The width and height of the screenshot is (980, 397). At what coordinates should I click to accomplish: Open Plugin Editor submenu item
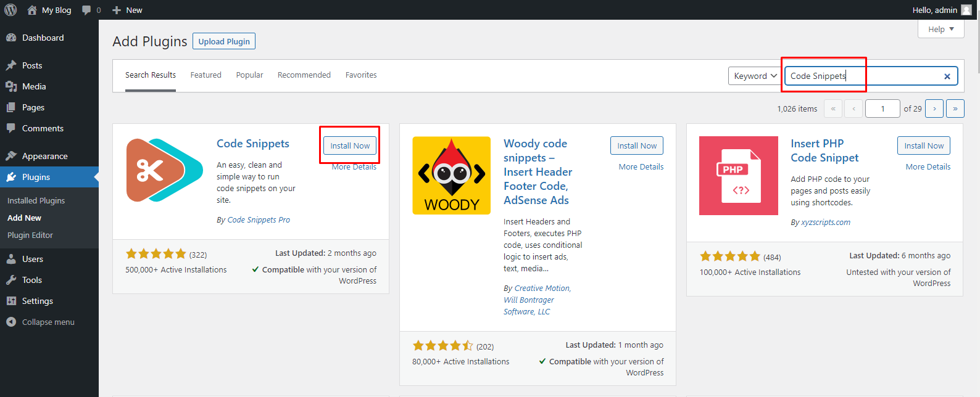click(30, 235)
